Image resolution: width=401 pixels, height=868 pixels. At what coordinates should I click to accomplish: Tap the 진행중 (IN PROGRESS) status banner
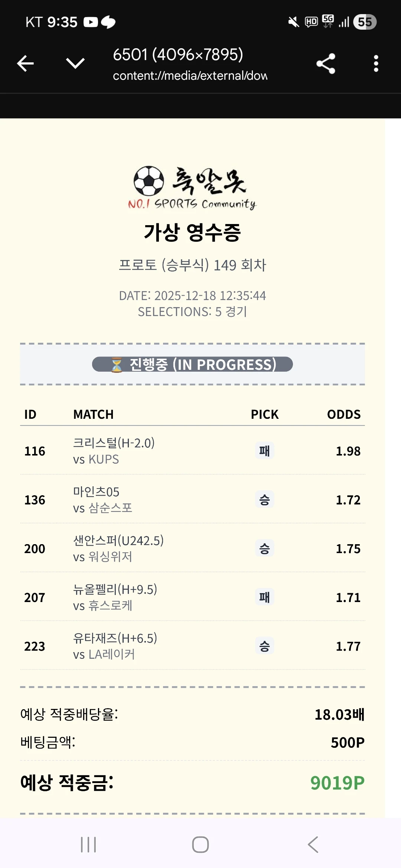click(x=192, y=364)
